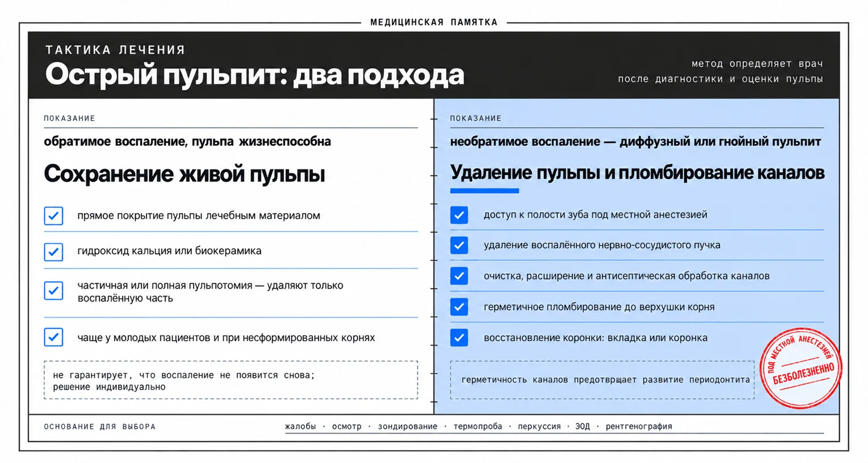
Task: Select the heading 'Удаление пульпы и пломбирование каналов'
Action: pos(638,172)
